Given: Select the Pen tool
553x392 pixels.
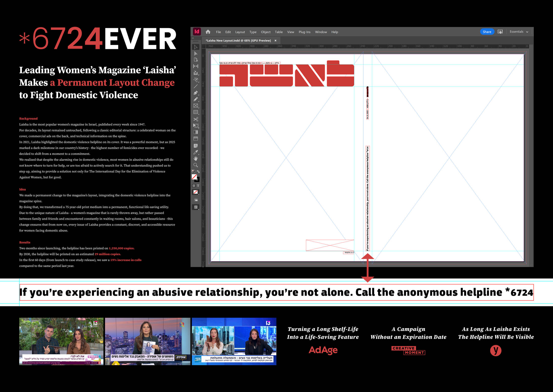Looking at the screenshot, I should click(196, 93).
